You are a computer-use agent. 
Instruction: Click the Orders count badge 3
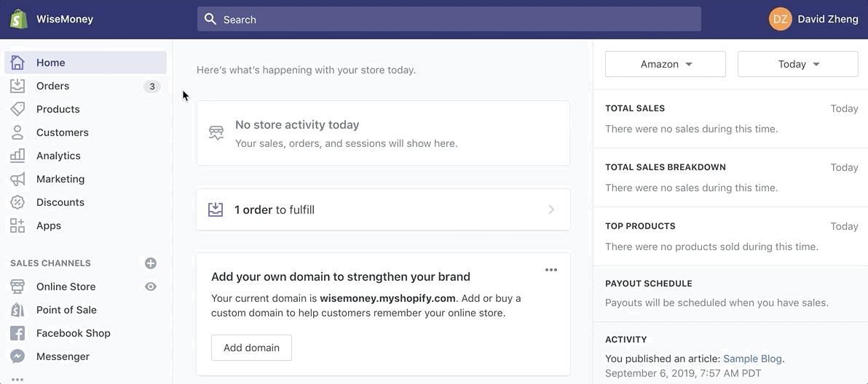(151, 87)
